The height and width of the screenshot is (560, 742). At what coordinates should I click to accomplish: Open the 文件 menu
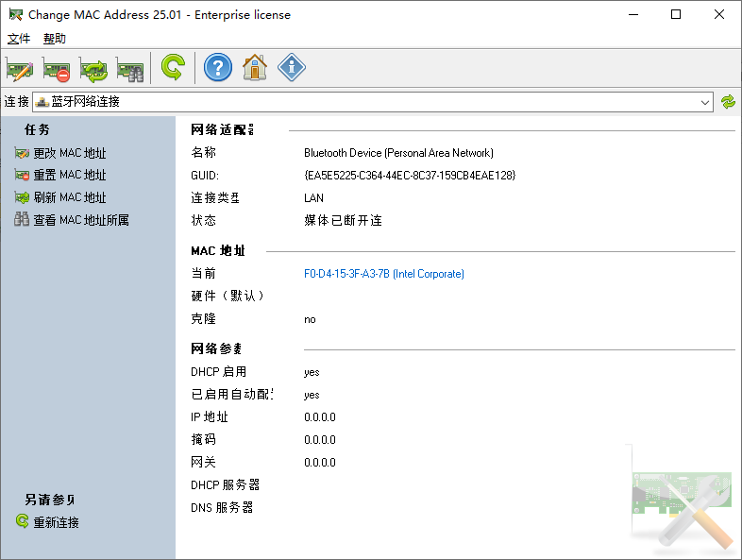[x=19, y=39]
